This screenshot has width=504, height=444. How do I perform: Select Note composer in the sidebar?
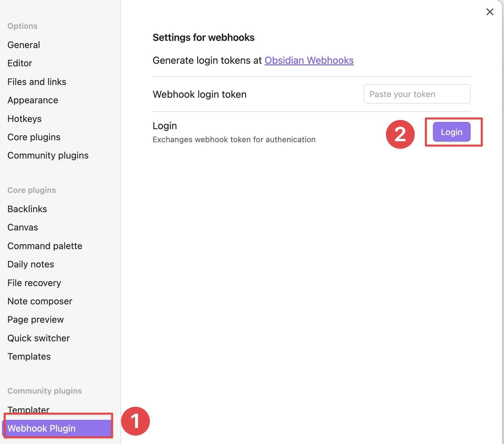click(40, 301)
